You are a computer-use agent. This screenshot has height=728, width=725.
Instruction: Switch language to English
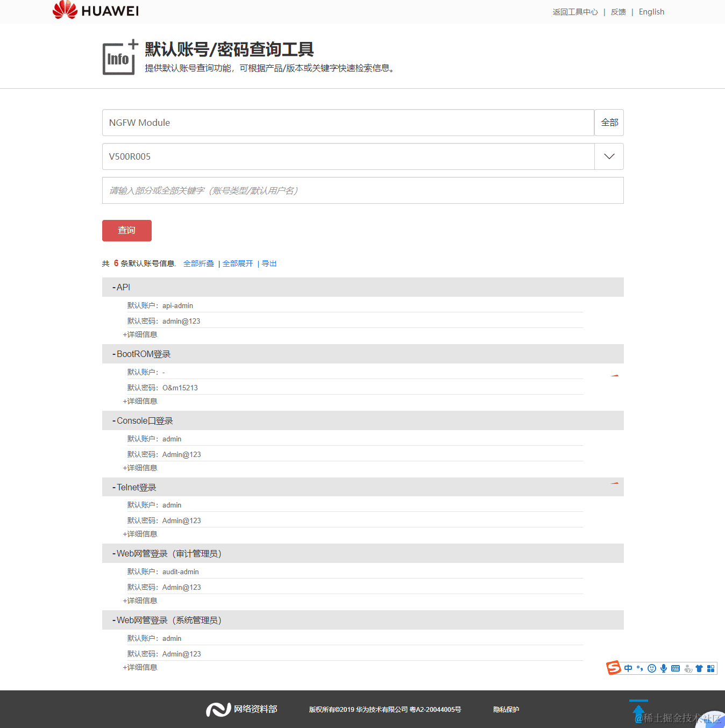[x=651, y=12]
